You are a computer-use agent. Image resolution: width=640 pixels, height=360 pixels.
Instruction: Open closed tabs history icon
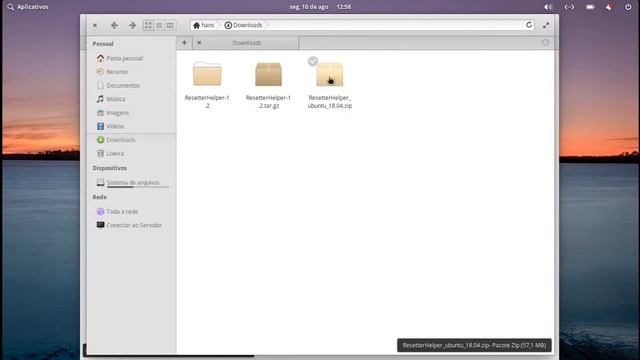[x=545, y=42]
